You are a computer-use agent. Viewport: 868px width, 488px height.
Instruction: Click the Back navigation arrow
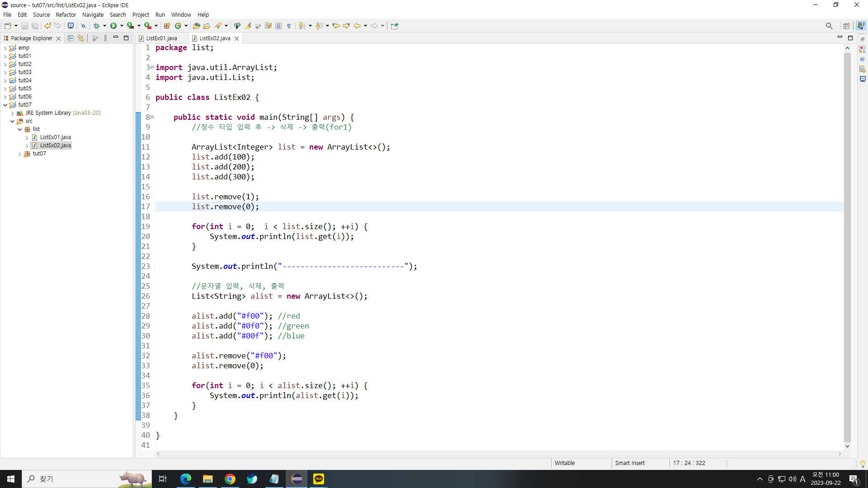(x=357, y=26)
